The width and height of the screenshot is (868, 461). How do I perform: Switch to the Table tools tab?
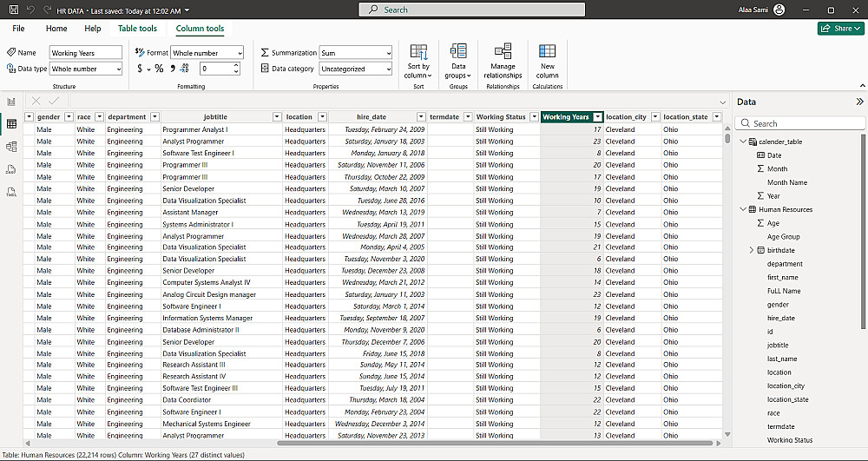click(137, 29)
